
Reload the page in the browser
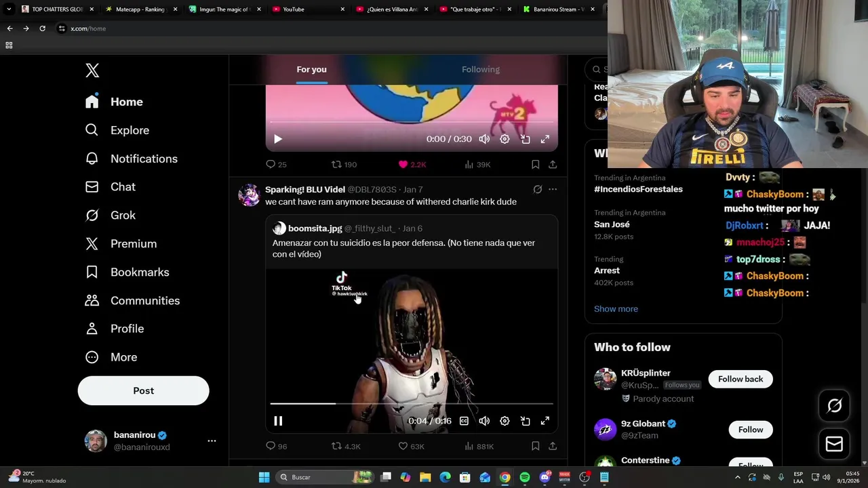[42, 28]
